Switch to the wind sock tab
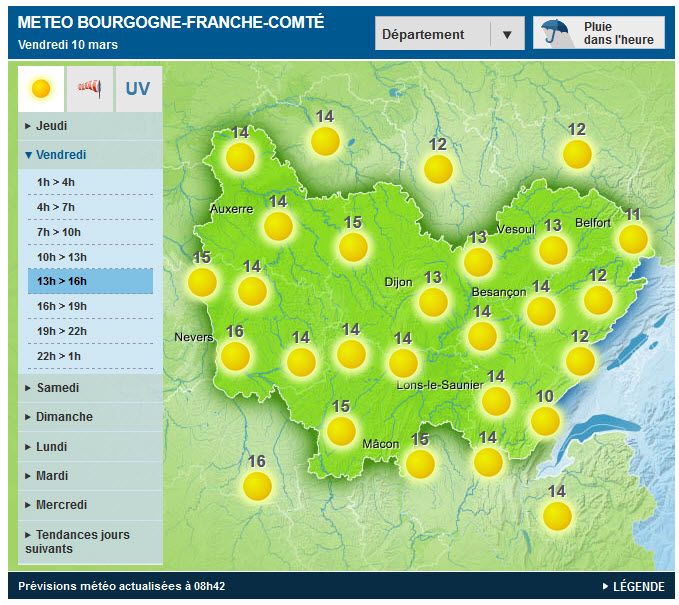This screenshot has width=679, height=605. click(90, 88)
